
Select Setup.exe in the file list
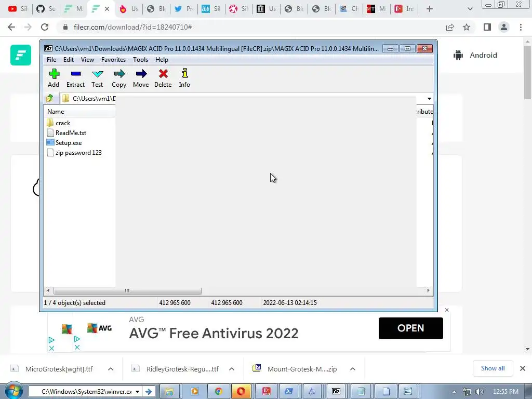pyautogui.click(x=68, y=142)
